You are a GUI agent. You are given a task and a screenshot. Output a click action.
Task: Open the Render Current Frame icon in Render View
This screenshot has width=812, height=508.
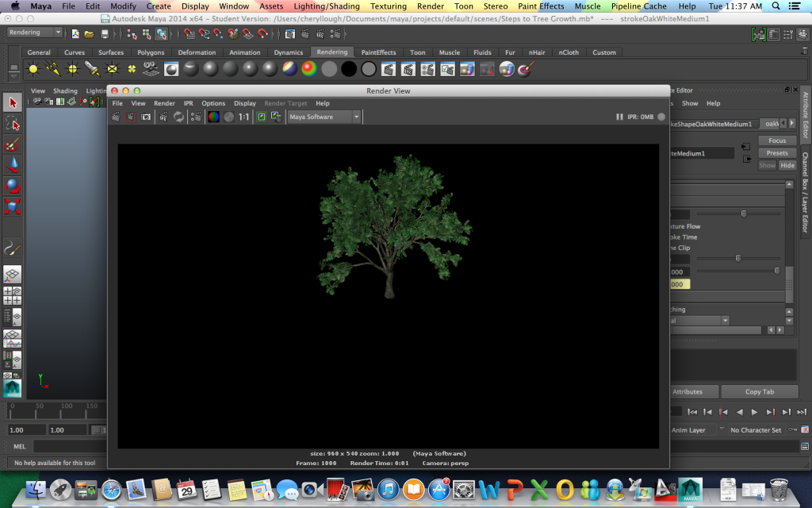pyautogui.click(x=115, y=116)
